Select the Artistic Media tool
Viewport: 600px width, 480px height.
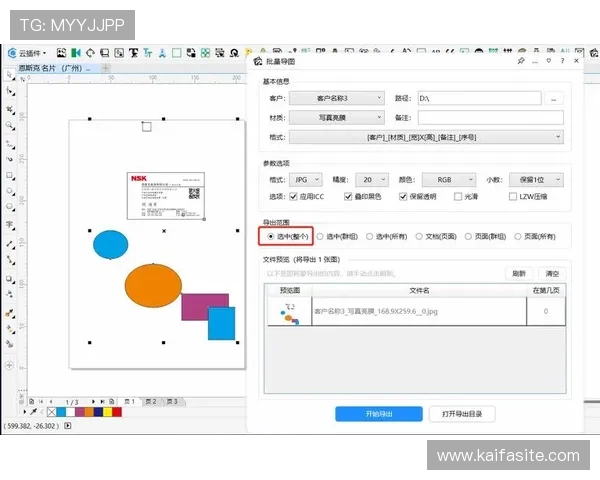(x=10, y=159)
